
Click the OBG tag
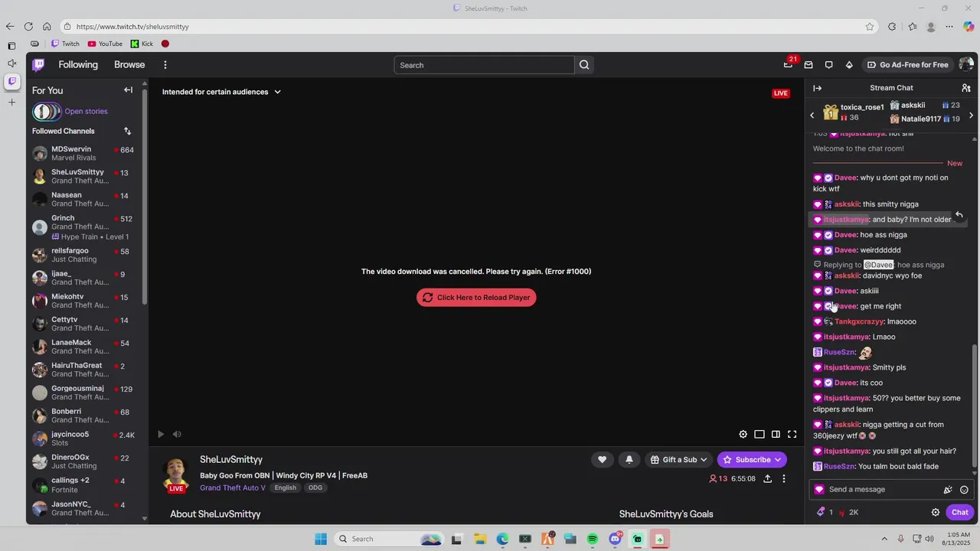click(x=315, y=488)
